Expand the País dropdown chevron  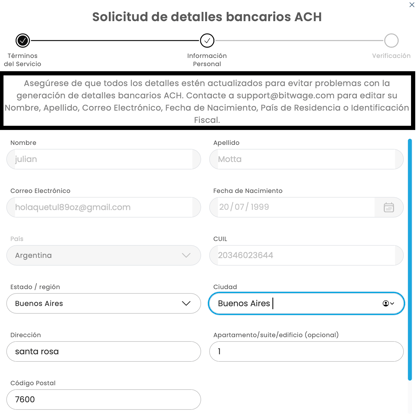pos(186,255)
